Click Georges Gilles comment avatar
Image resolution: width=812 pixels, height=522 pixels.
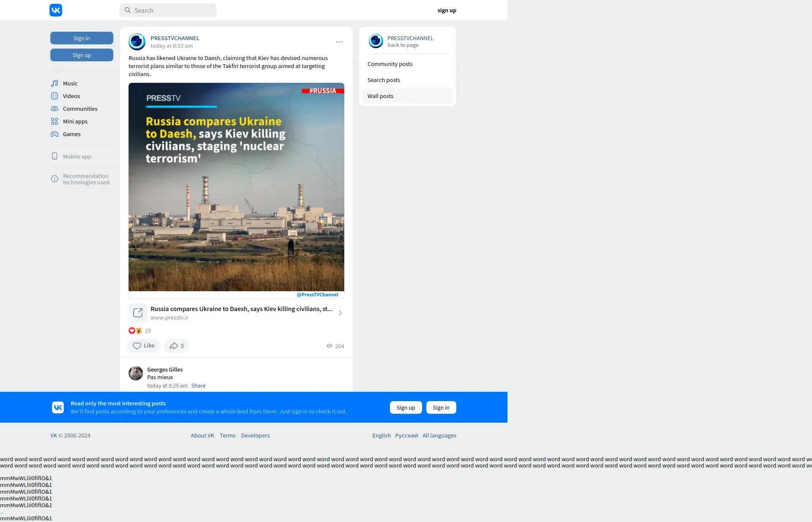tap(136, 373)
